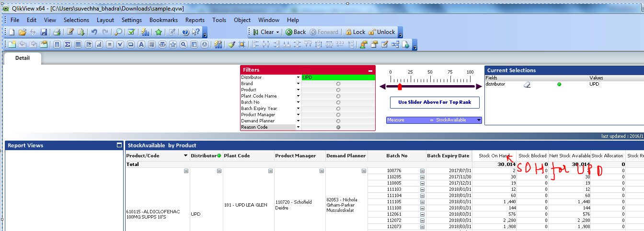The height and width of the screenshot is (231, 644).
Task: Click the Help question mark icon
Action: (x=185, y=32)
